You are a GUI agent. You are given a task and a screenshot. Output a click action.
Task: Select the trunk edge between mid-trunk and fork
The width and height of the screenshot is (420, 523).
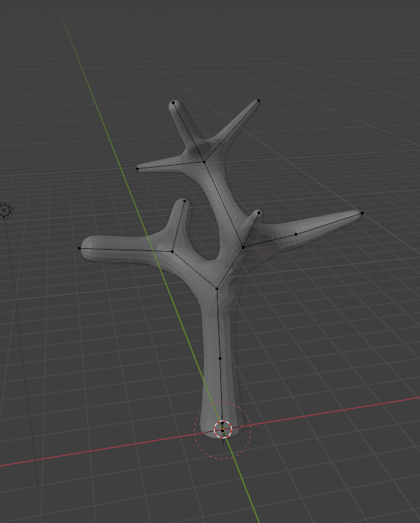[x=218, y=323]
